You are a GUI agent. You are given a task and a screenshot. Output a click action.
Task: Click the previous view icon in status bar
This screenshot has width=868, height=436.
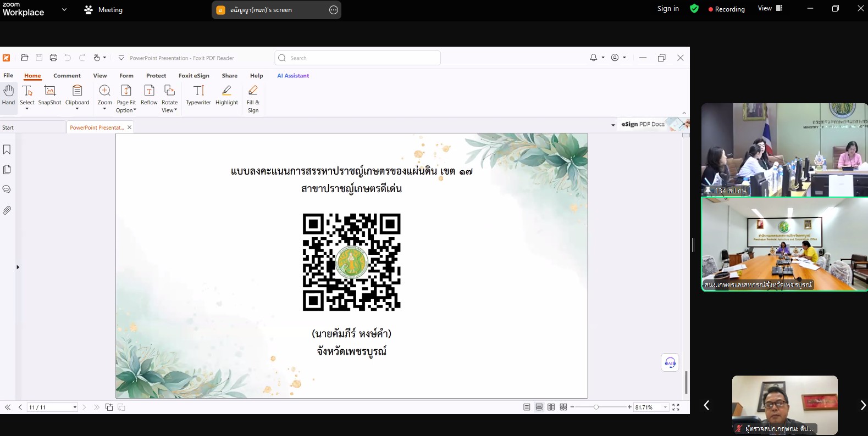tap(109, 407)
